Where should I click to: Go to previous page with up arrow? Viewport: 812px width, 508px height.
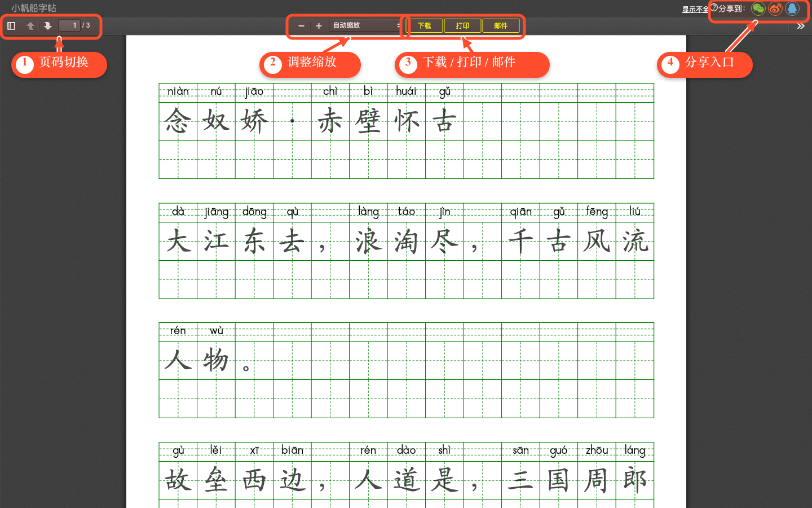(30, 26)
